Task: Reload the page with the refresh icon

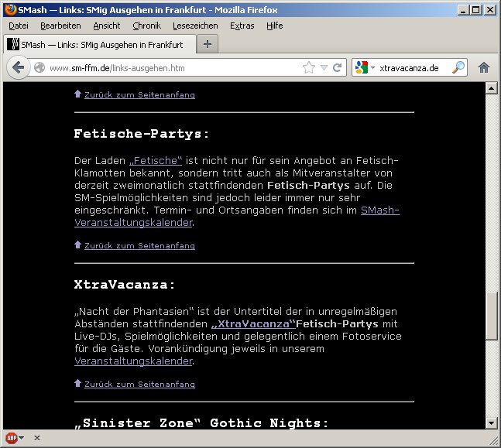Action: pyautogui.click(x=337, y=67)
